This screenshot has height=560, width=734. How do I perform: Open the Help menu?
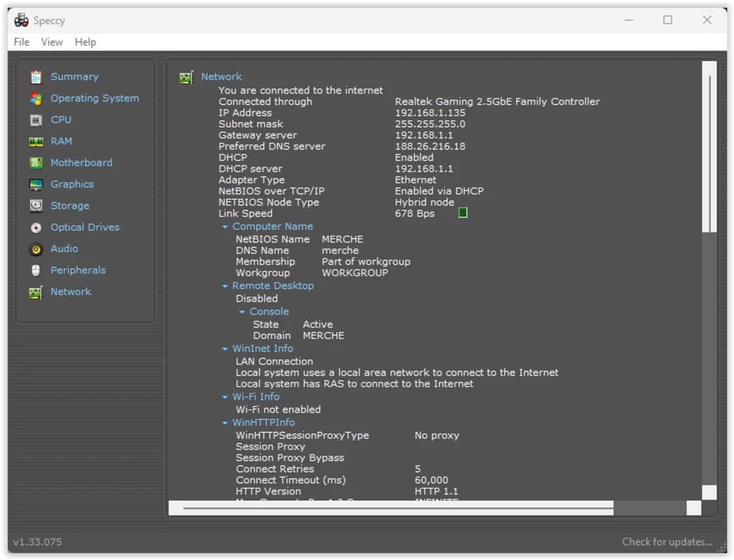coord(85,42)
